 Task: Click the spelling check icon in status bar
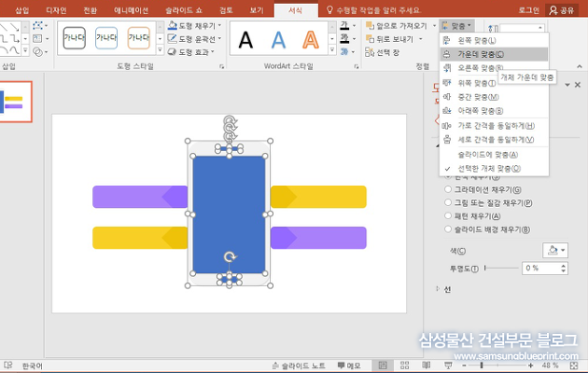pos(7,366)
